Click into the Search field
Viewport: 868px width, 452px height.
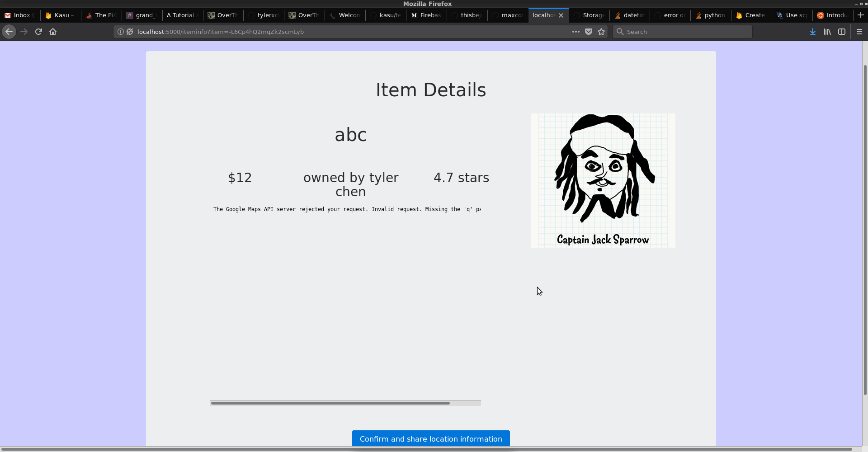coord(683,32)
